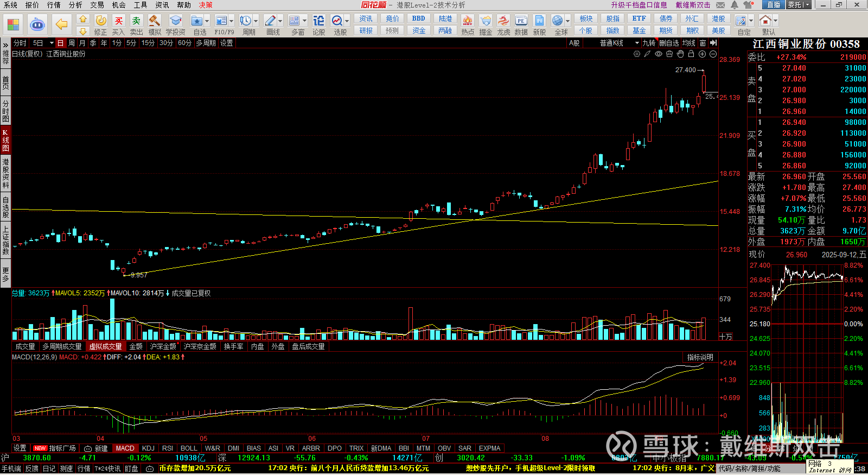Image resolution: width=868 pixels, height=475 pixels.
Task: Click the 升级千档盘口信息 link
Action: point(639,5)
